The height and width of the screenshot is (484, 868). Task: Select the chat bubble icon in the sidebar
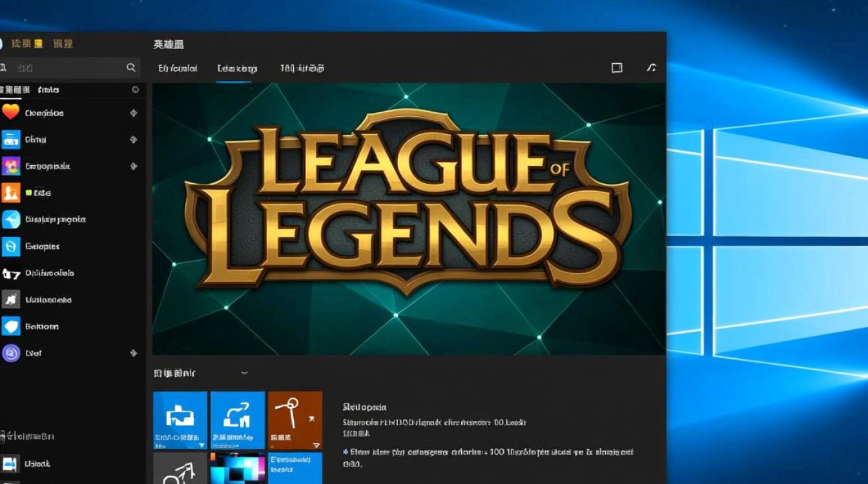coord(12,326)
